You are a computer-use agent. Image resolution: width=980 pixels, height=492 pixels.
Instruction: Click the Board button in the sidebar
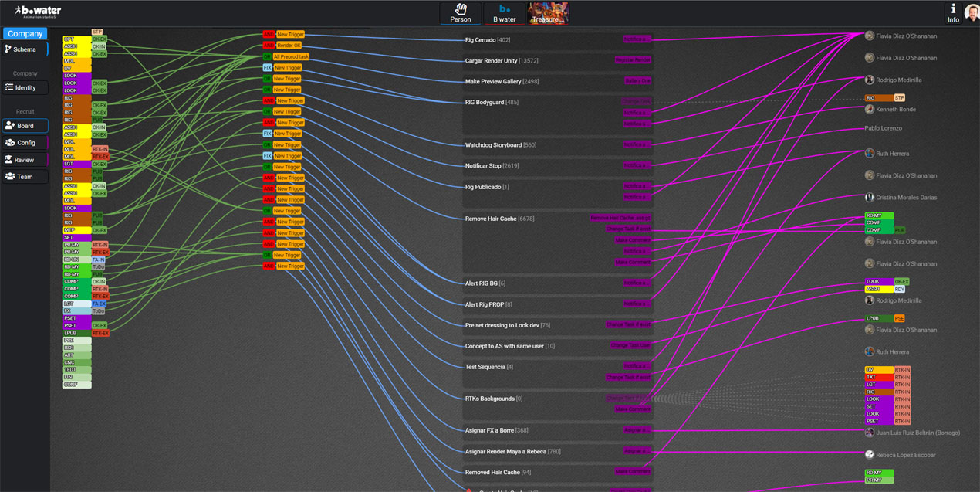pos(25,126)
